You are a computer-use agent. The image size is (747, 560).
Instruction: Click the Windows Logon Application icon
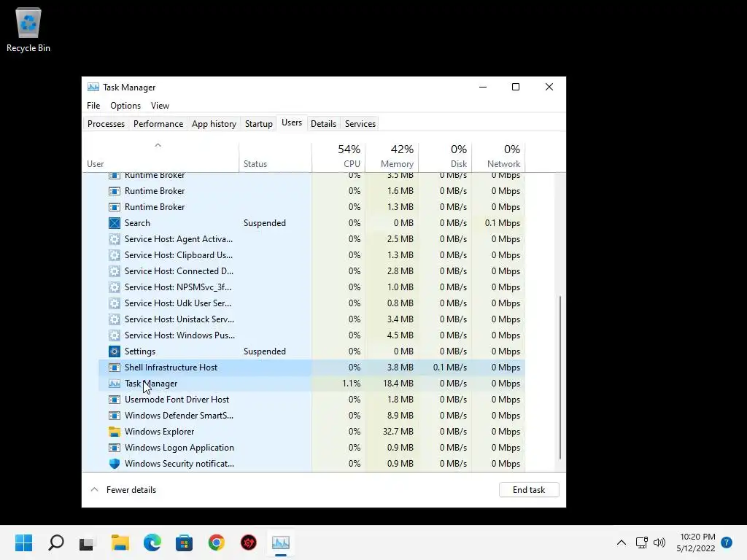click(x=115, y=448)
